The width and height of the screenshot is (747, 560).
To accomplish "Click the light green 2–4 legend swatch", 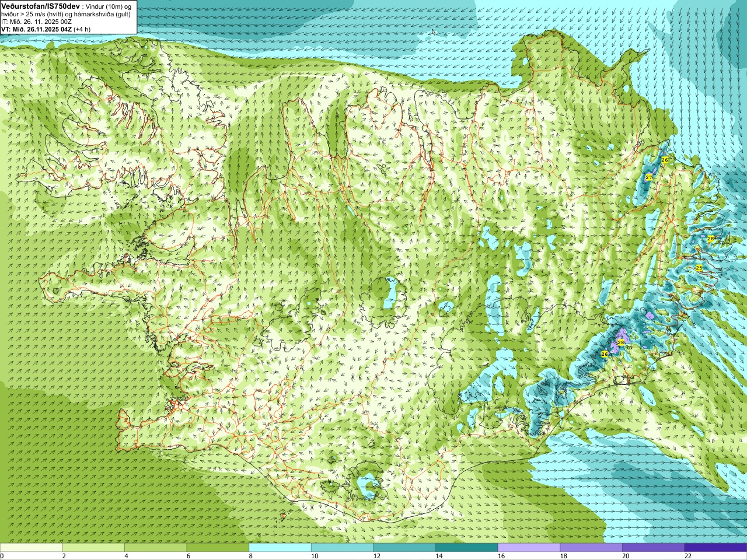I will click(93, 548).
